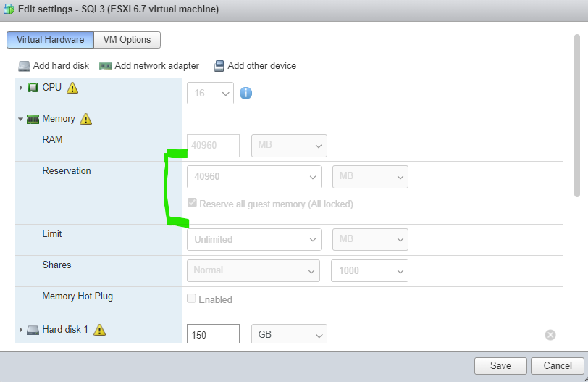The image size is (588, 382).
Task: Click the Hard disk 1 warning icon
Action: click(99, 330)
